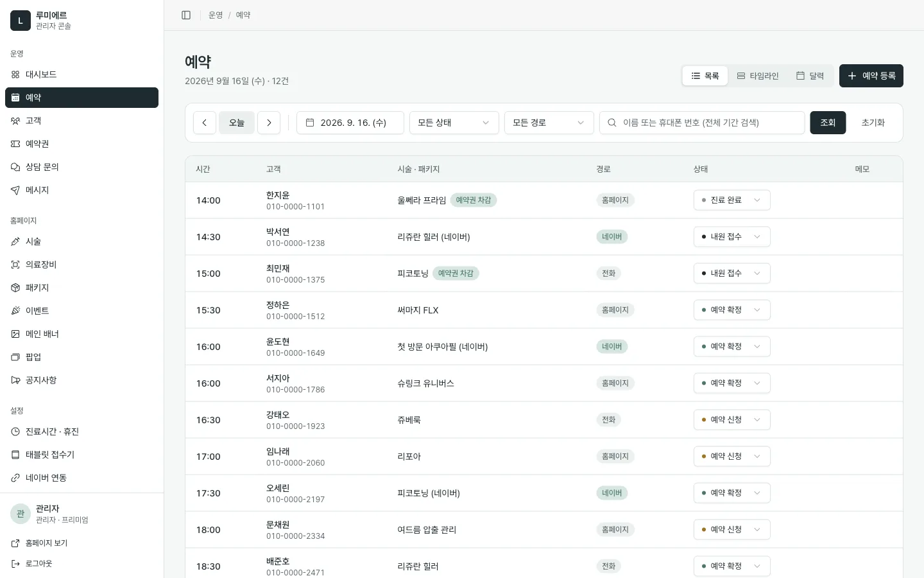Open 진료시간 · 휴진 settings
The width and height of the screenshot is (924, 578).
pos(81,432)
